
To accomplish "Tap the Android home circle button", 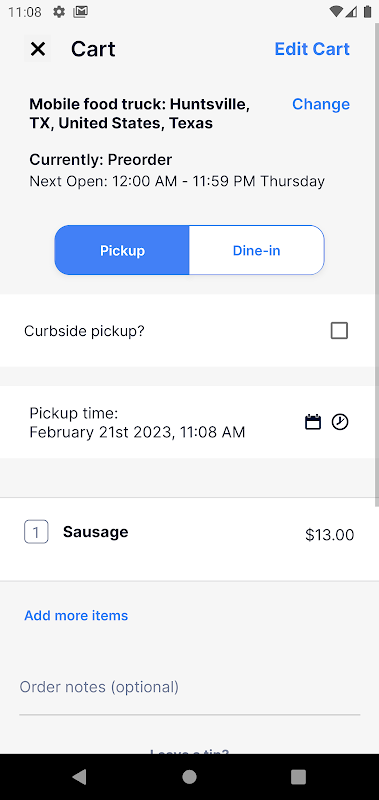I will 189,777.
